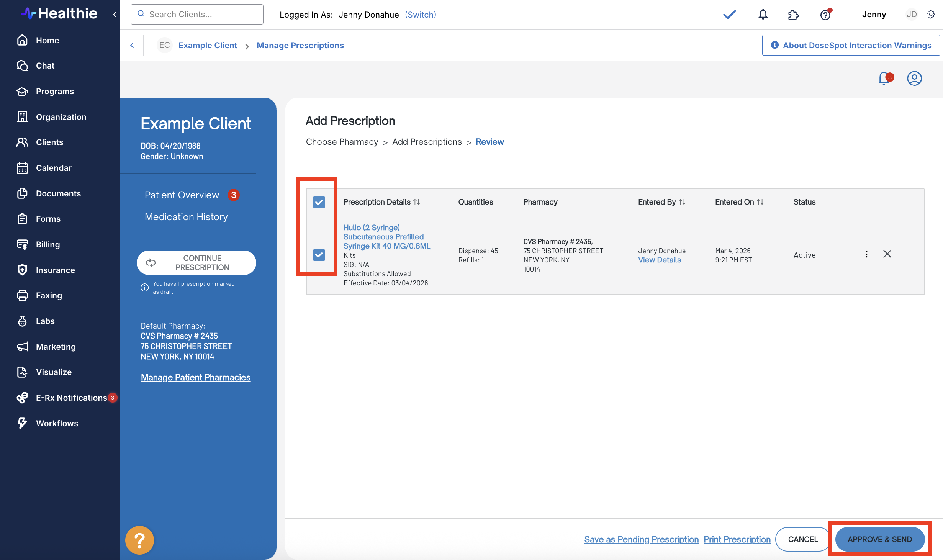Sort by Entered On column

tap(760, 202)
